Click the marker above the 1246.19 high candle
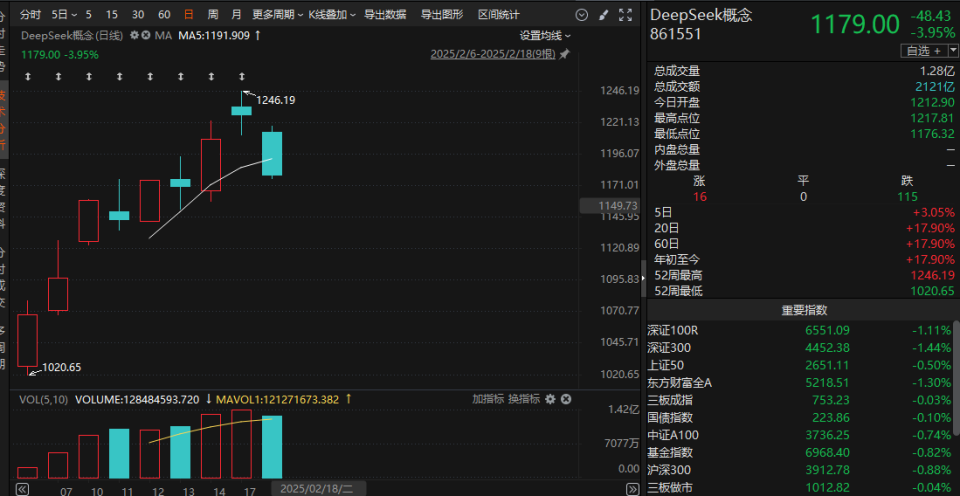The width and height of the screenshot is (960, 496). (x=242, y=77)
